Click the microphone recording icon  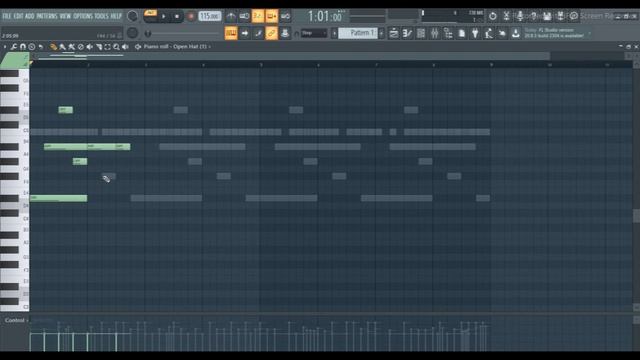click(x=520, y=16)
